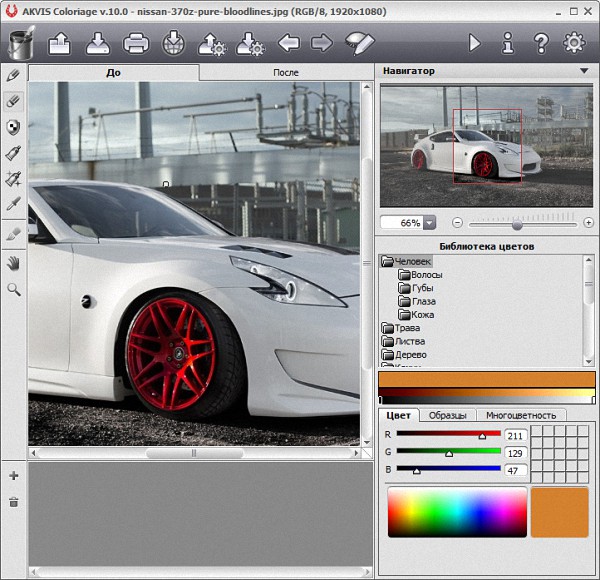Open the program info icon
The image size is (600, 580).
pyautogui.click(x=508, y=43)
